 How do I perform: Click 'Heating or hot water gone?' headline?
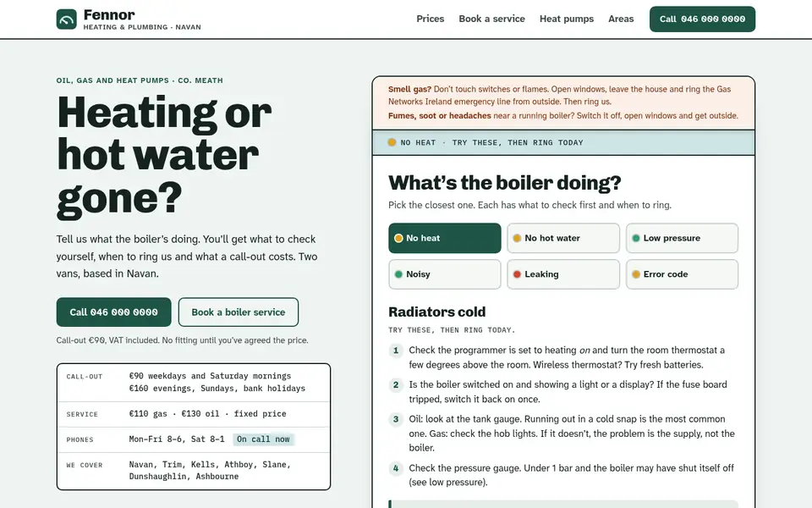pos(163,156)
